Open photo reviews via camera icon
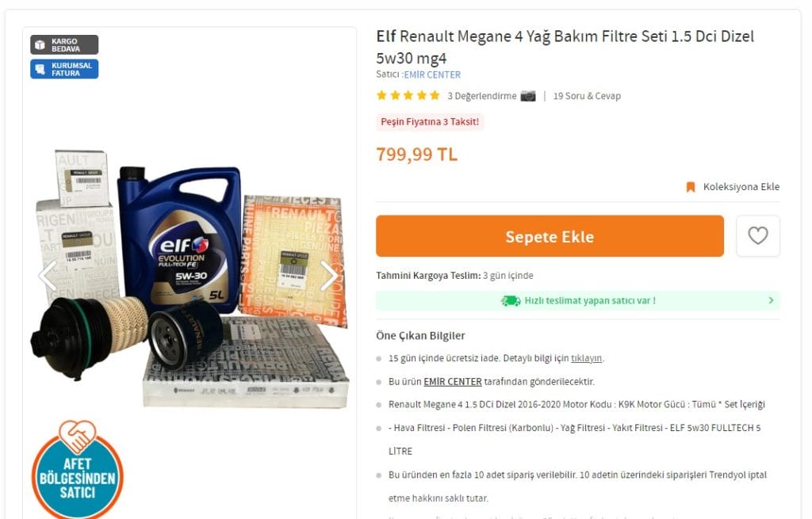 528,96
